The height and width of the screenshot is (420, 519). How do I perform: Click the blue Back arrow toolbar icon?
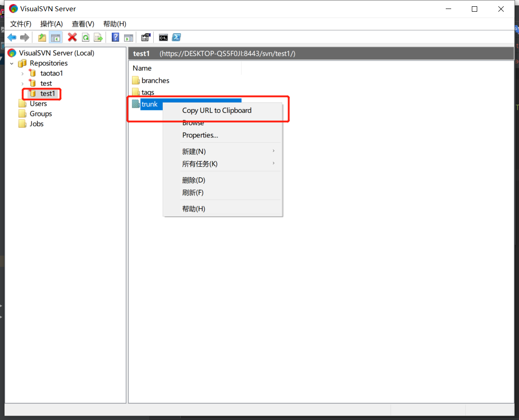coord(12,37)
